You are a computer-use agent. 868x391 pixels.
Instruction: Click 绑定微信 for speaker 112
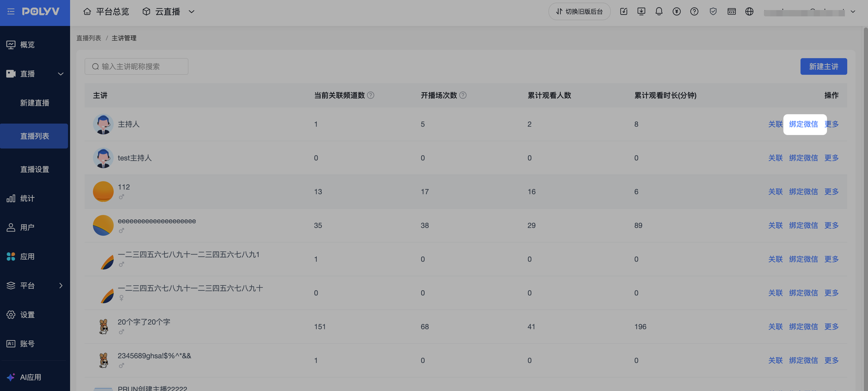point(803,192)
